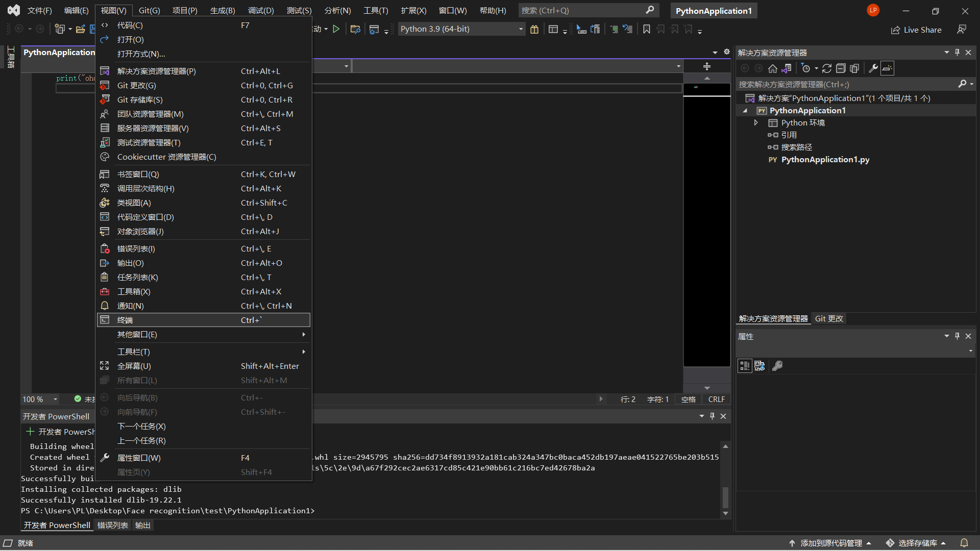Click Collapse All icon in Solution Explorer

(841, 68)
